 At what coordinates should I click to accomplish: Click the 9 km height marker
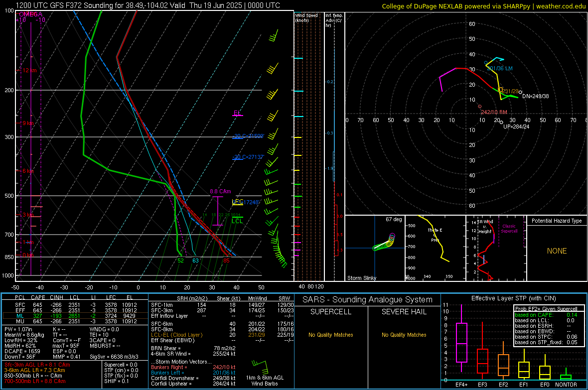28,123
